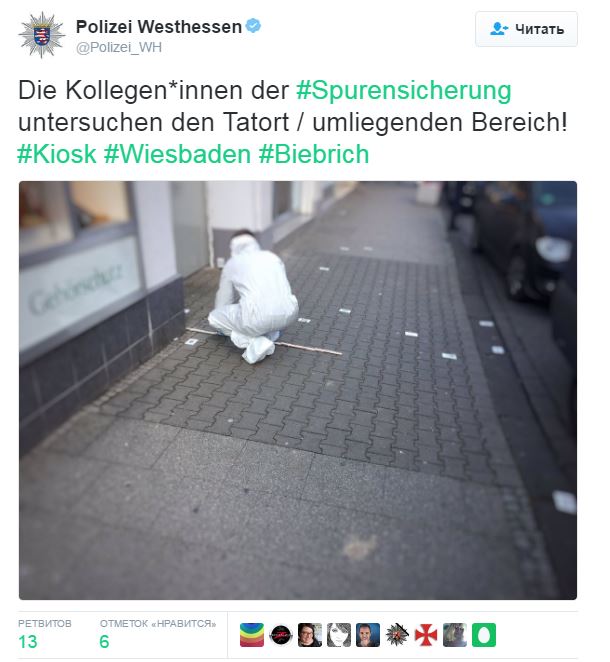The image size is (610, 662).
Task: Click the blue verified badge icon
Action: 253,26
